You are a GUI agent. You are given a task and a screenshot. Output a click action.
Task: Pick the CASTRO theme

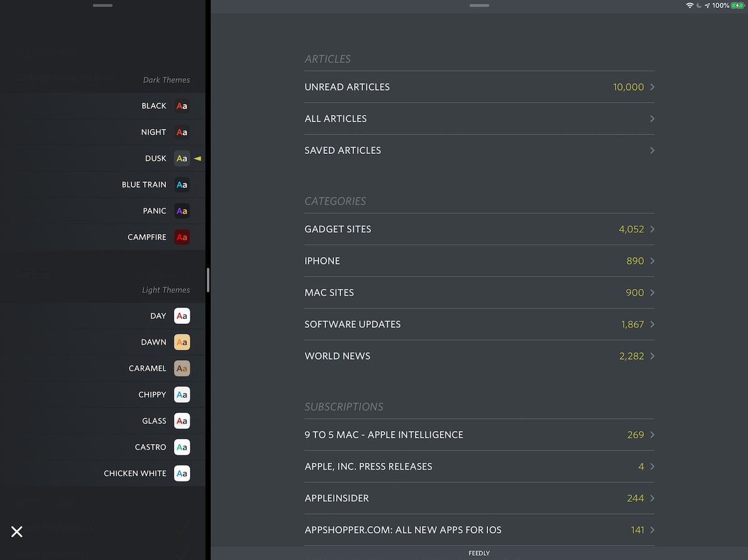(x=102, y=447)
